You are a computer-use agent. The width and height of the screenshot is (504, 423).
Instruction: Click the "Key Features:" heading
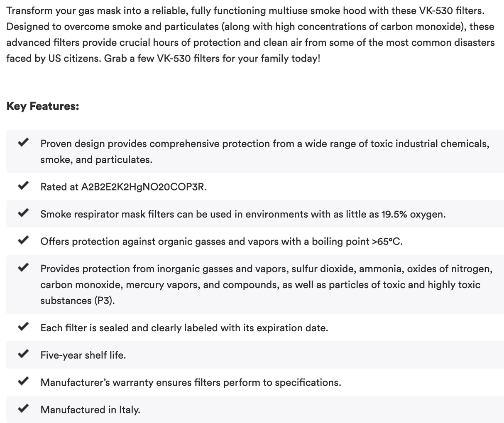pyautogui.click(x=43, y=106)
